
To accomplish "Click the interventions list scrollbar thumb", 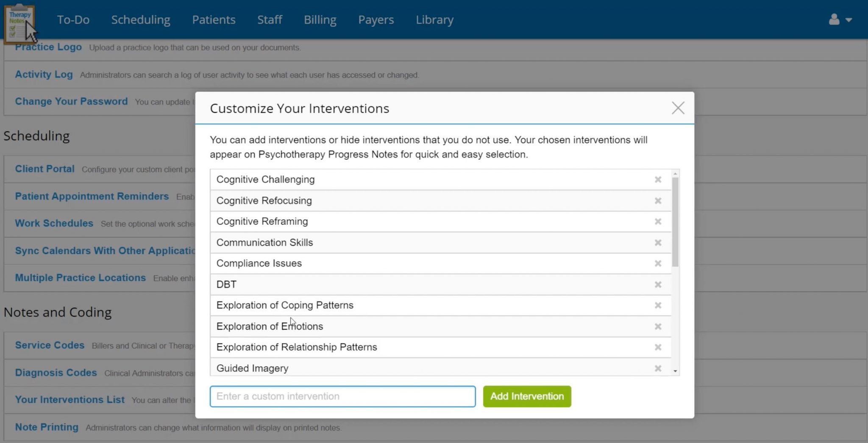I will point(675,222).
